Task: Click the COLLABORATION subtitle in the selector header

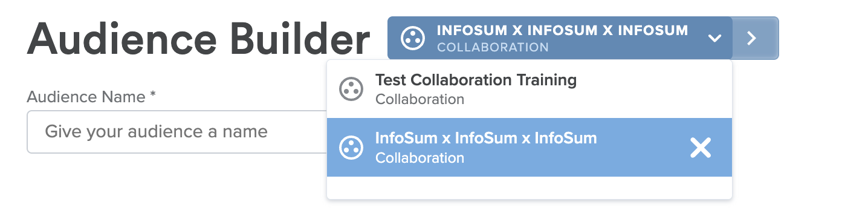Action: point(493,47)
